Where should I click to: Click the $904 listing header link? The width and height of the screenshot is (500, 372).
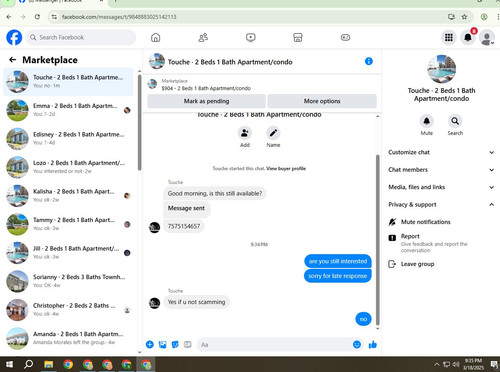tap(206, 88)
